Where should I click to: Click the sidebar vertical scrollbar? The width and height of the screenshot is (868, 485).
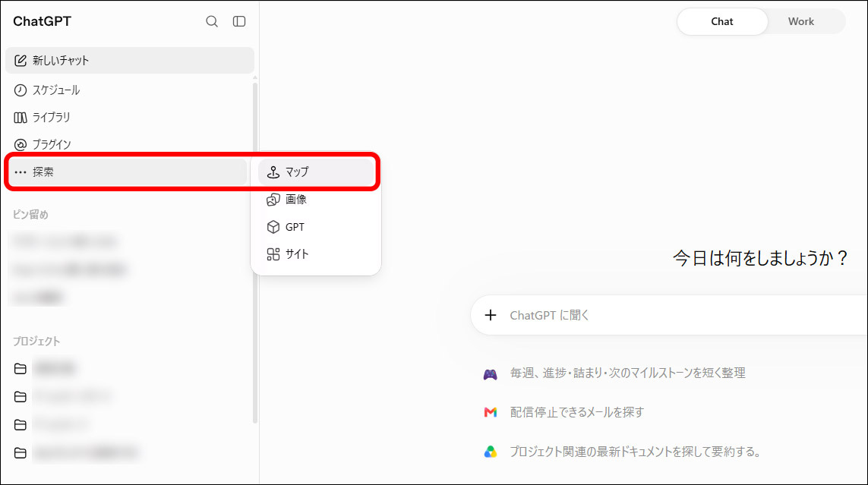point(254,253)
